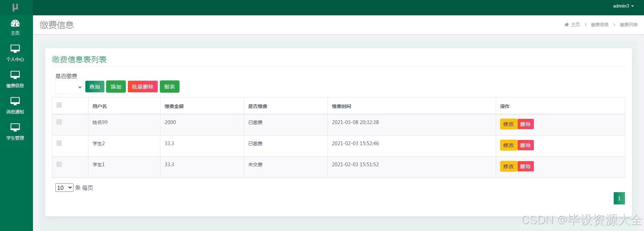Image resolution: width=644 pixels, height=231 pixels.
Task: Click 修改 for row 学生2
Action: (x=508, y=145)
